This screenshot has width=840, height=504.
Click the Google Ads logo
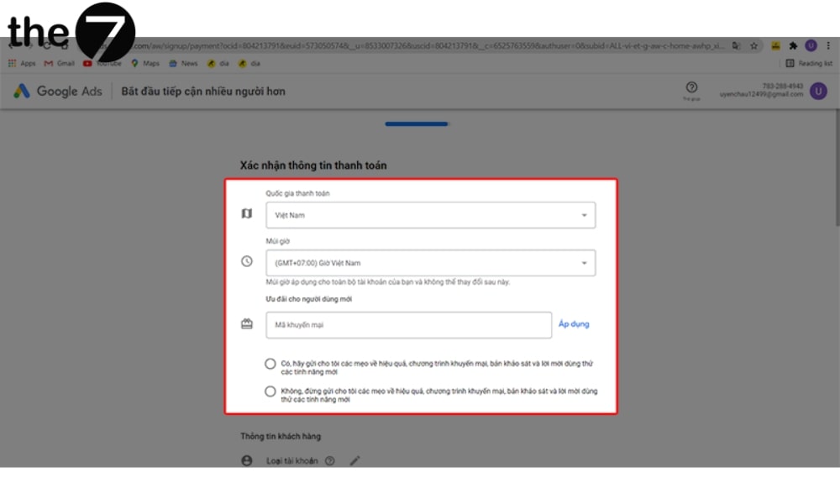(x=57, y=92)
